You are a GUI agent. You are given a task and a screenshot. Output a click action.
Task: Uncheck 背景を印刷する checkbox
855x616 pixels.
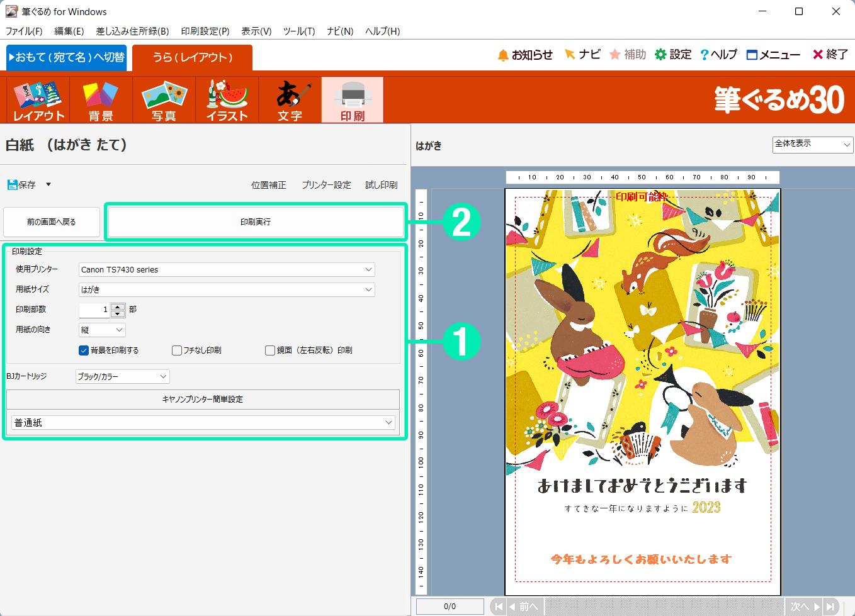84,350
